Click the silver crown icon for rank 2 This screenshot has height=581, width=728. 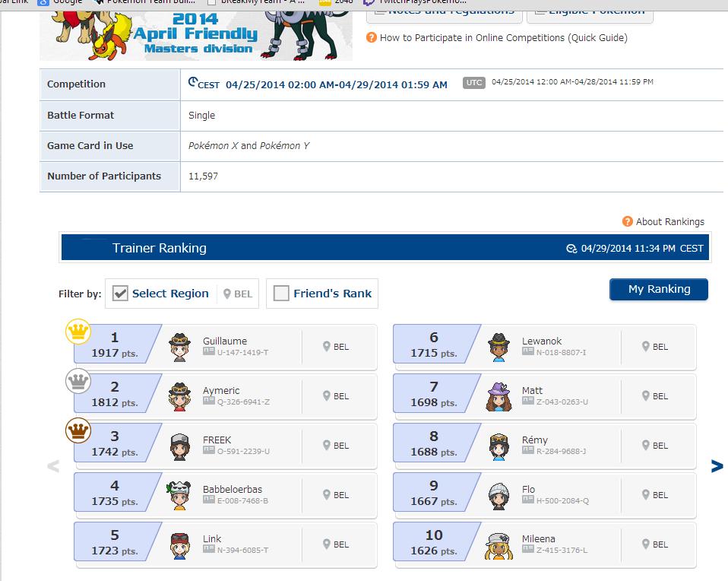coord(78,381)
